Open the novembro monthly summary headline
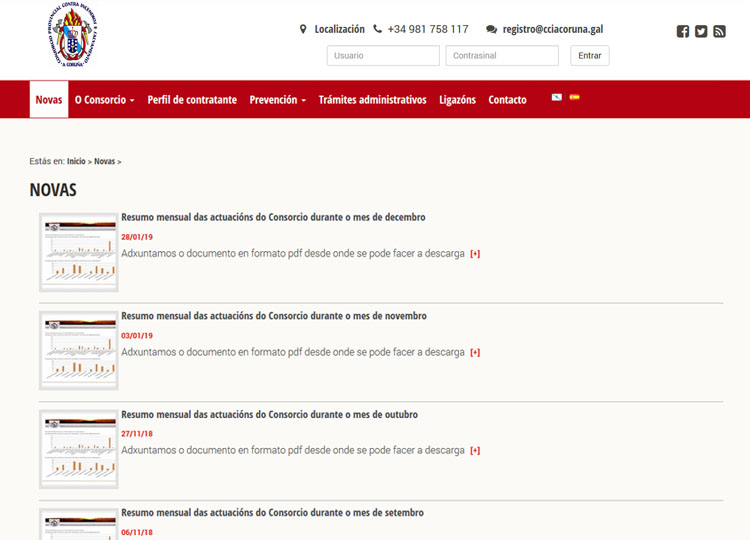Screen dimensions: 750x540 tap(274, 316)
